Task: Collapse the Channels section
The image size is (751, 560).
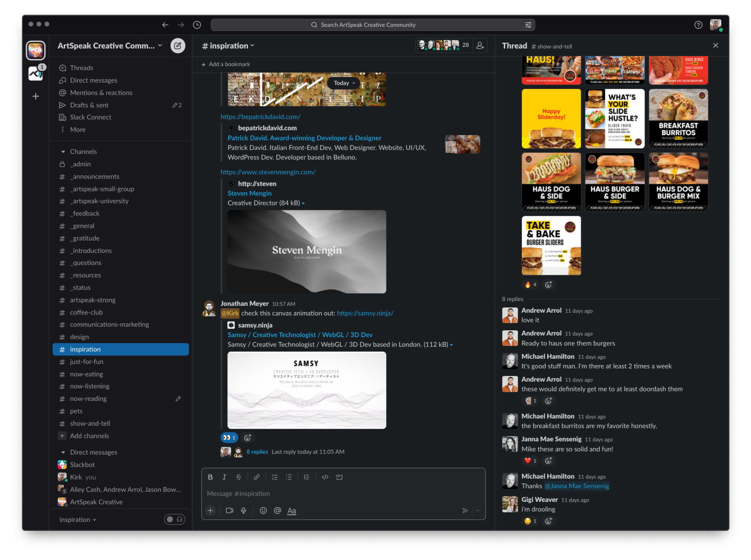Action: click(x=63, y=152)
